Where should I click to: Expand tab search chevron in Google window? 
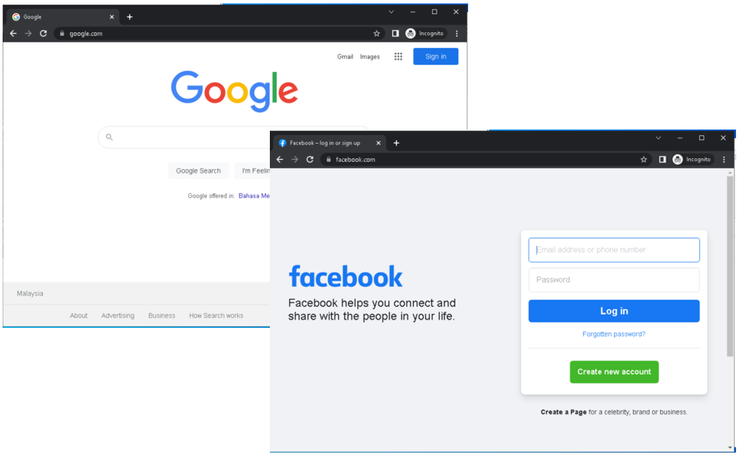(x=391, y=12)
